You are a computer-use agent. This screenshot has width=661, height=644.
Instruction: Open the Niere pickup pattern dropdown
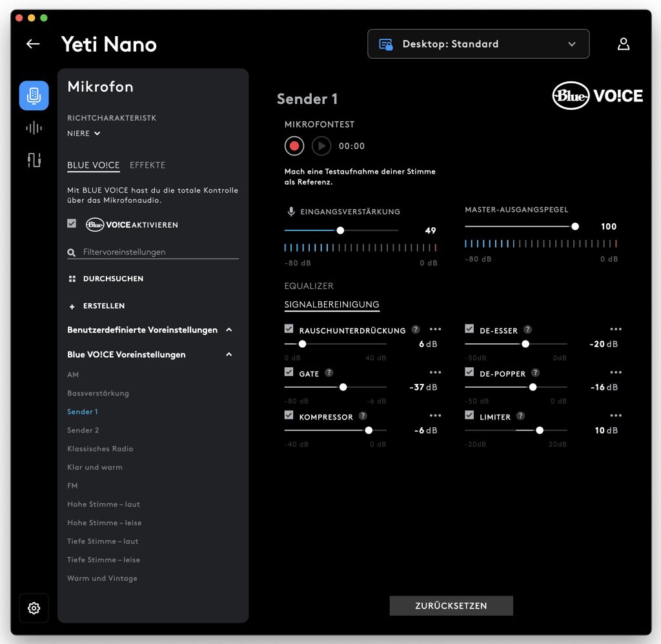pos(83,133)
